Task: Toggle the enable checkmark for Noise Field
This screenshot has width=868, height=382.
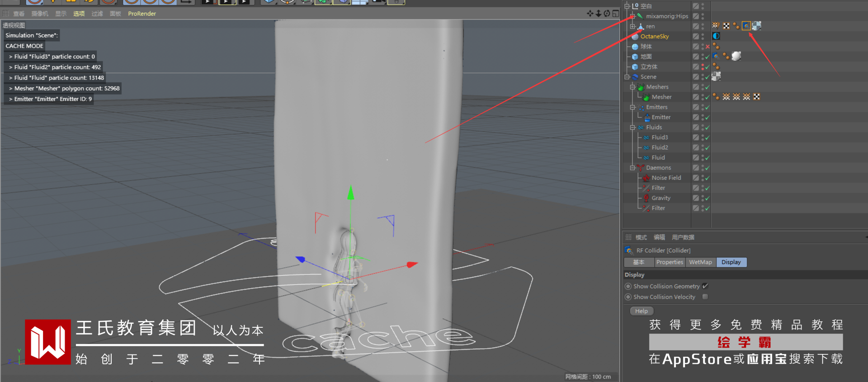Action: click(x=708, y=178)
